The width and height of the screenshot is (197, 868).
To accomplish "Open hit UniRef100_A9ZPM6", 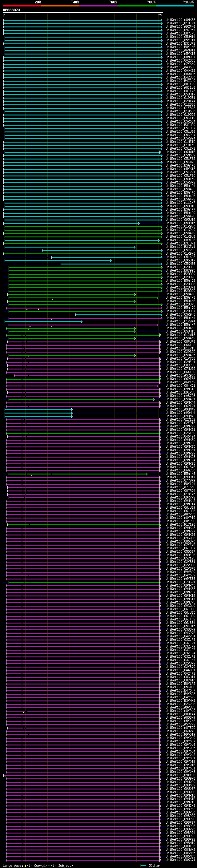I will coord(180,26).
